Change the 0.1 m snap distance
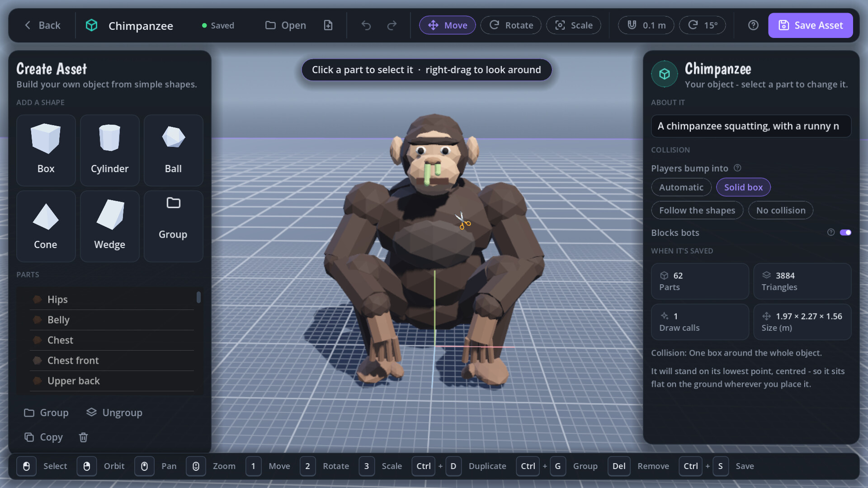 646,25
